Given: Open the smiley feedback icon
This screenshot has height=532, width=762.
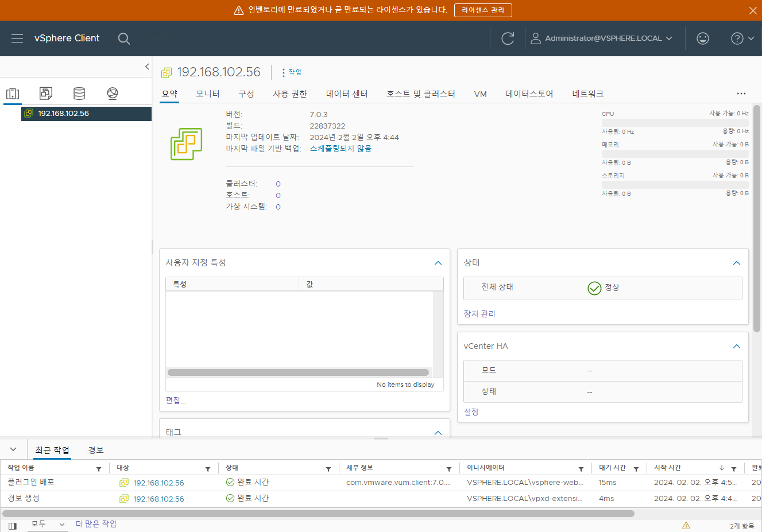Looking at the screenshot, I should point(703,38).
